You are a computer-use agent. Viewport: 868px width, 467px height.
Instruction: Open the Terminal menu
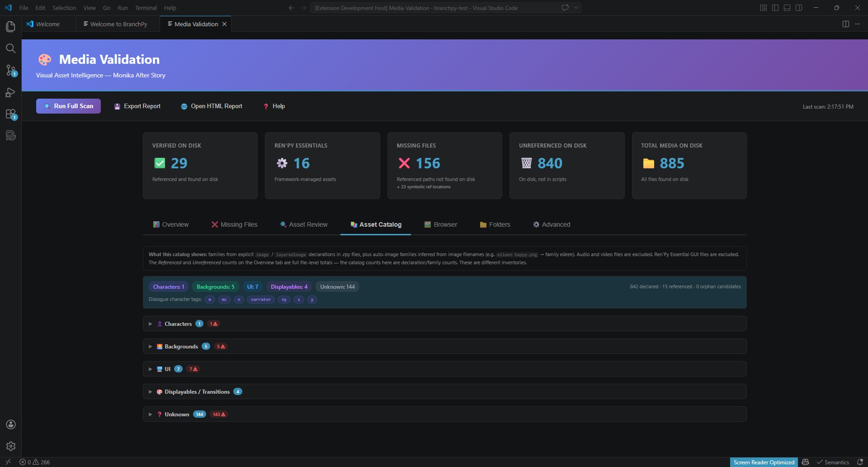click(x=146, y=8)
